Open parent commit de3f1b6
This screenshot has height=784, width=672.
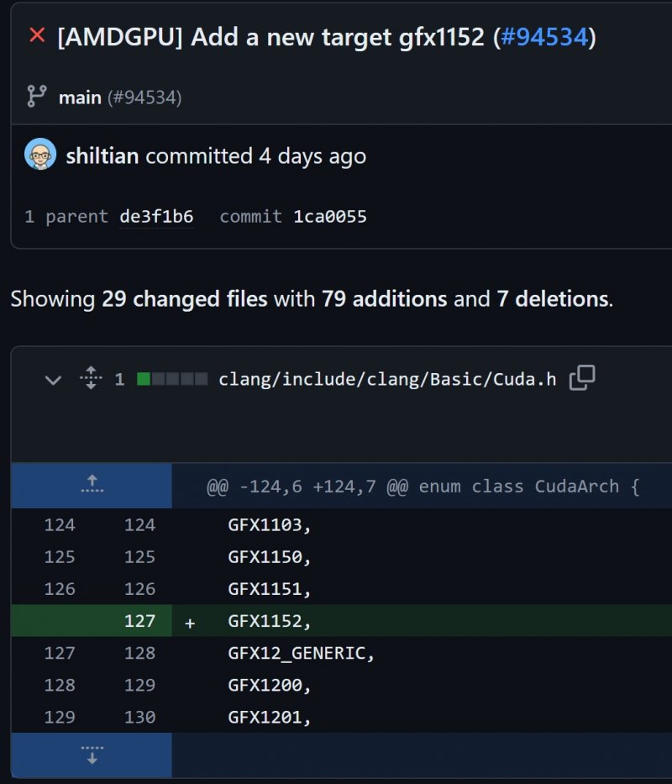point(156,217)
